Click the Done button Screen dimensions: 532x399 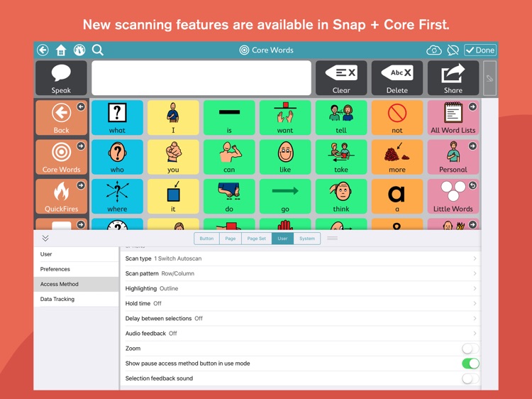[480, 50]
